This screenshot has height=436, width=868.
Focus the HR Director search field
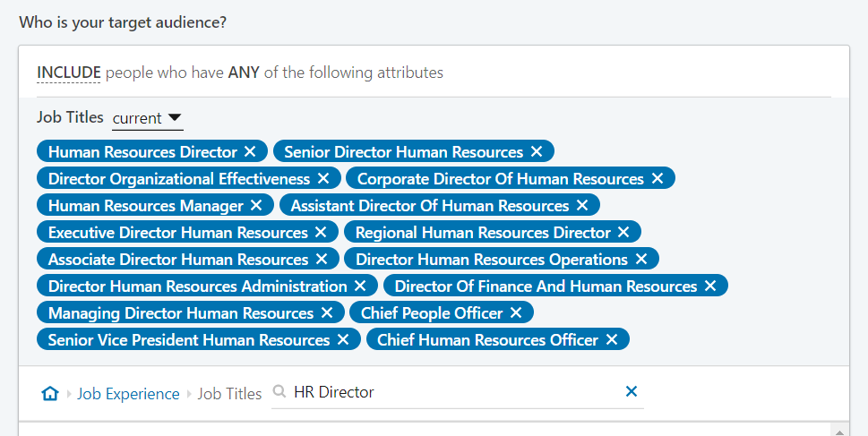457,392
